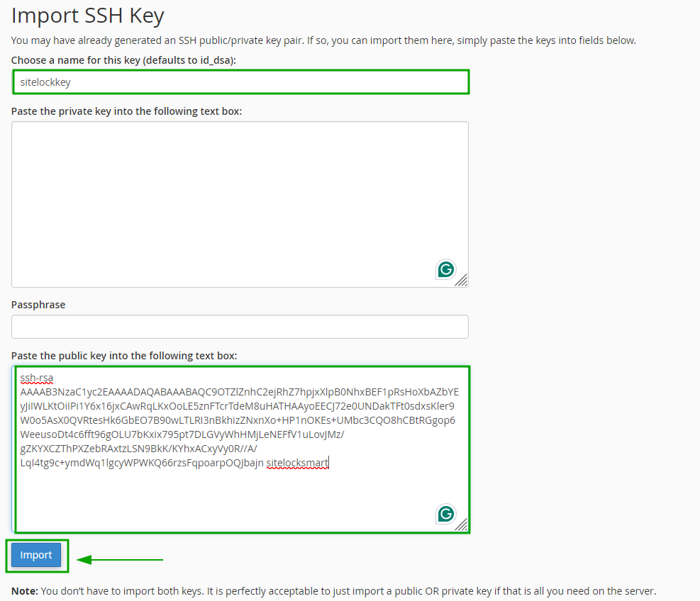Click the 'Paste the public key' label
Screen dimensions: 700x601
pyautogui.click(x=124, y=355)
